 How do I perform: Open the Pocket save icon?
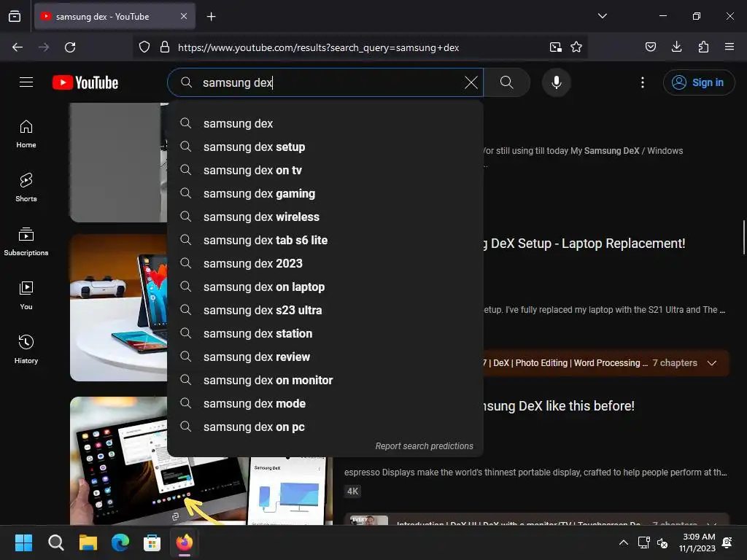point(650,47)
